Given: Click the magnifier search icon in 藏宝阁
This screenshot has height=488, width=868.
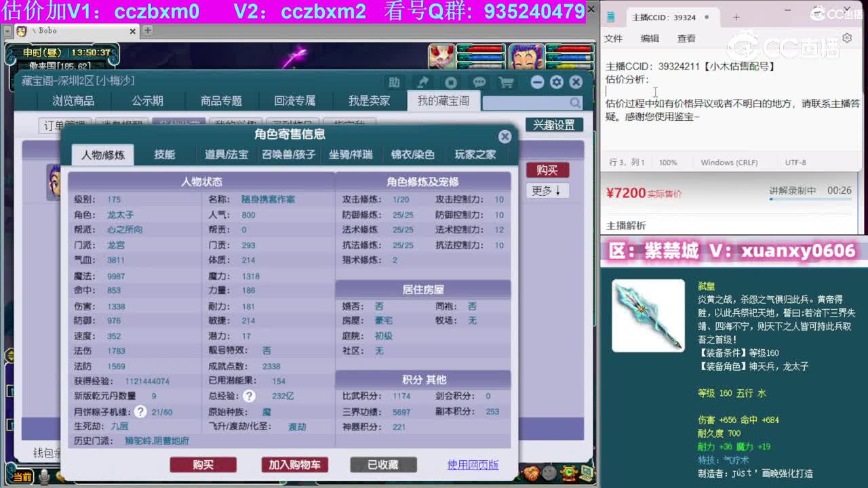Looking at the screenshot, I should (x=575, y=103).
